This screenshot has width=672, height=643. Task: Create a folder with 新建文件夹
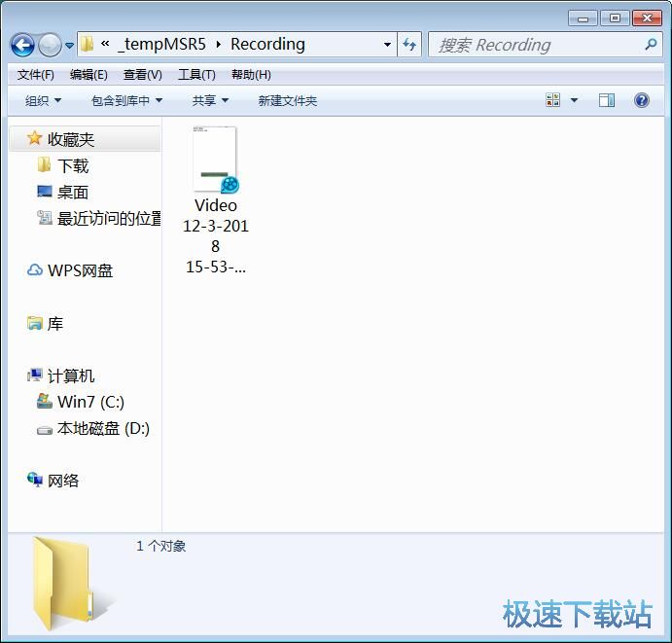tap(288, 101)
